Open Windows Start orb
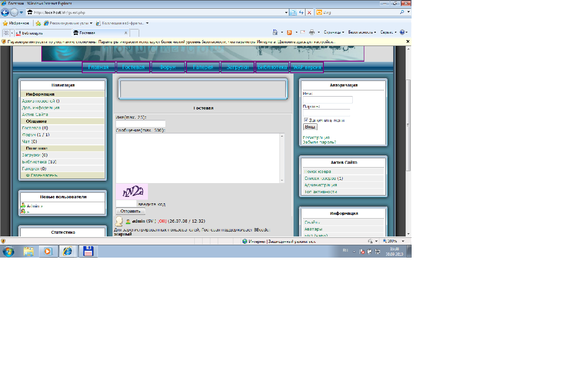This screenshot has height=368, width=588. 8,251
